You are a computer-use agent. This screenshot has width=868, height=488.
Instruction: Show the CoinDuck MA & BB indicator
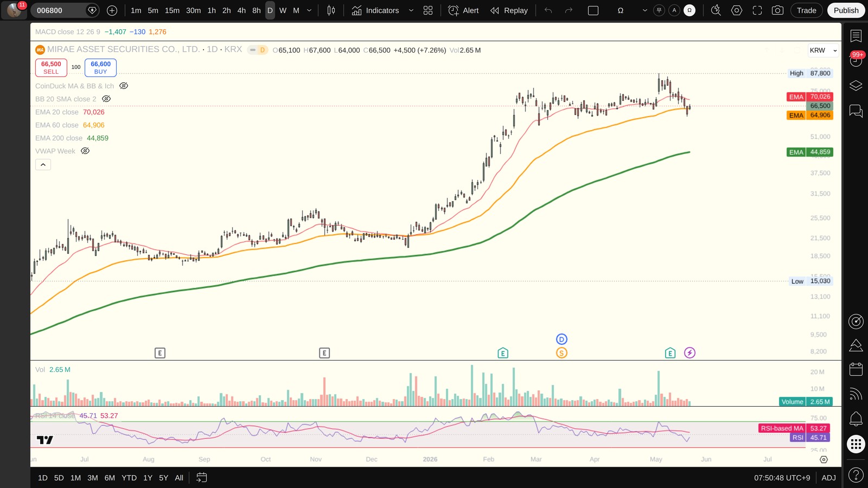[x=124, y=86]
